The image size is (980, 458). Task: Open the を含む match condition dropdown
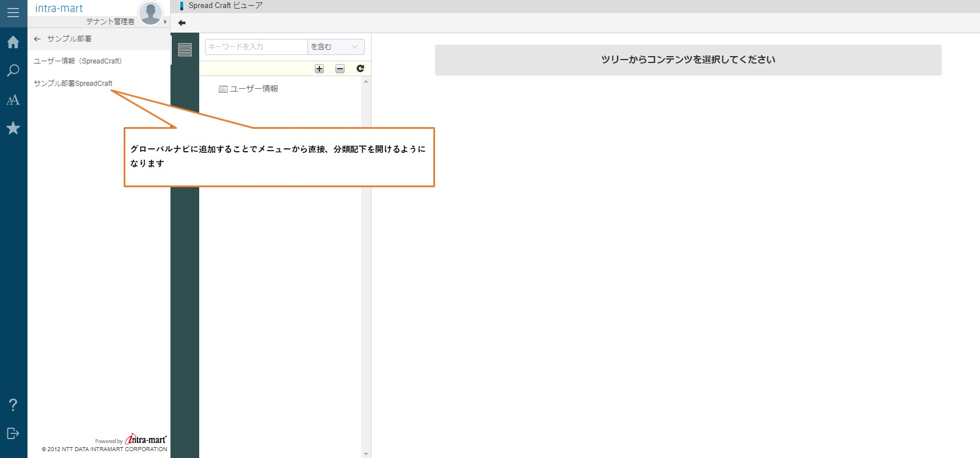click(335, 47)
